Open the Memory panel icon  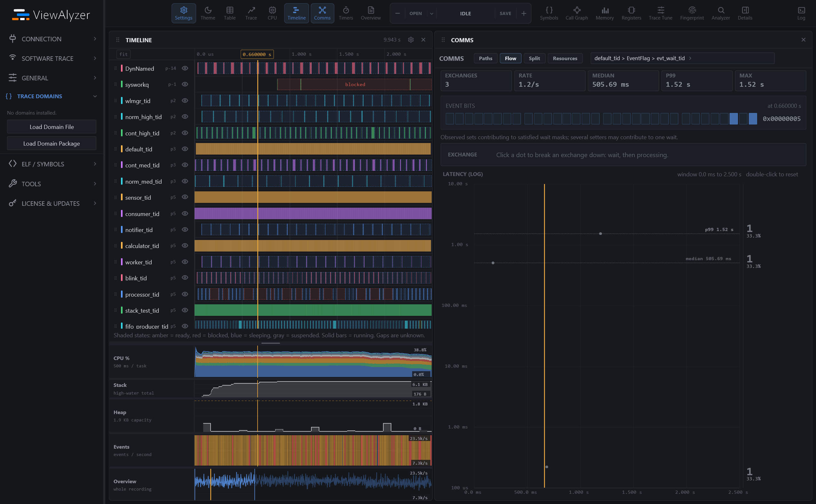(x=605, y=13)
